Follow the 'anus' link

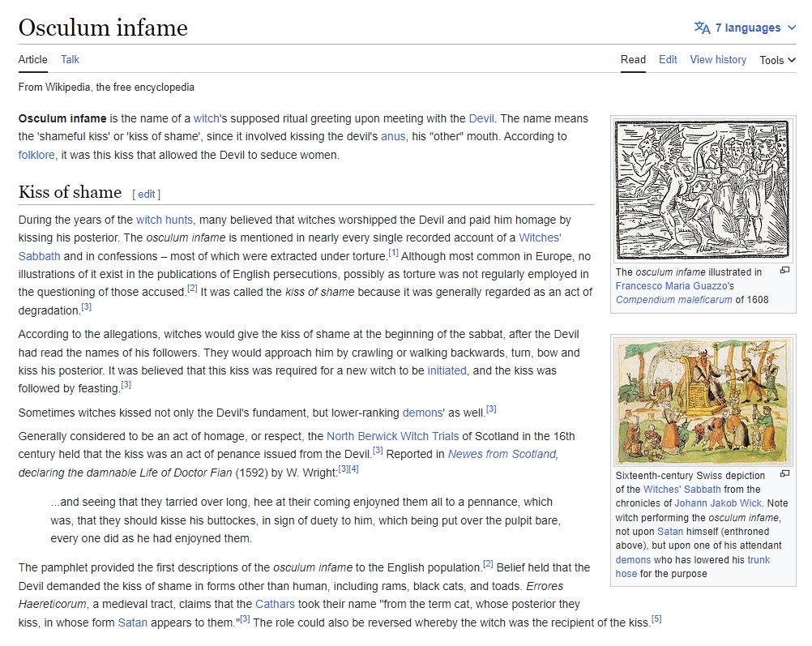[393, 137]
